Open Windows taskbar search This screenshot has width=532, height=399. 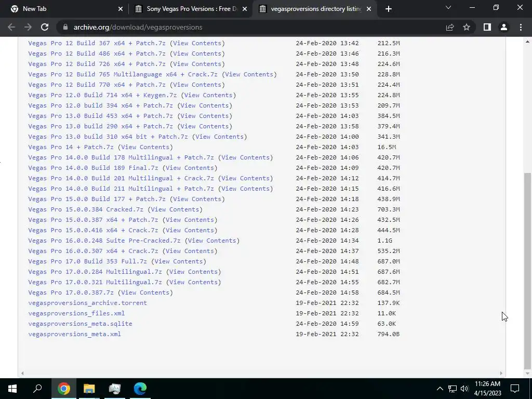(x=37, y=389)
